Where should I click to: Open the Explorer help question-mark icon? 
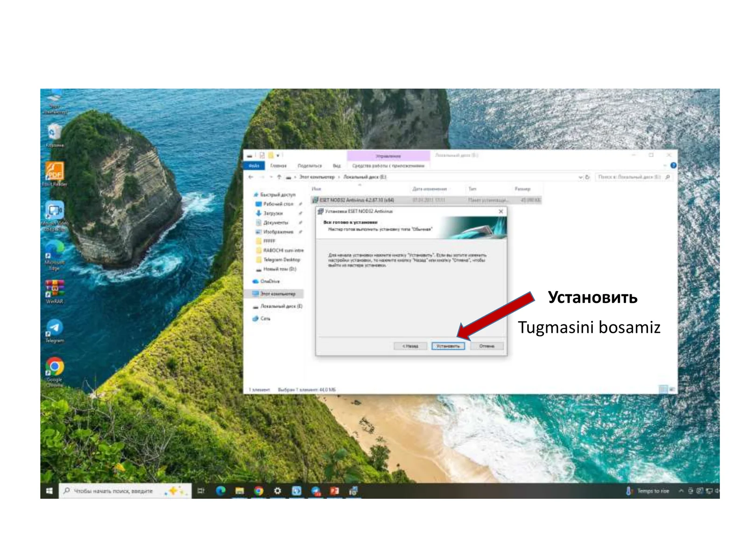(673, 165)
